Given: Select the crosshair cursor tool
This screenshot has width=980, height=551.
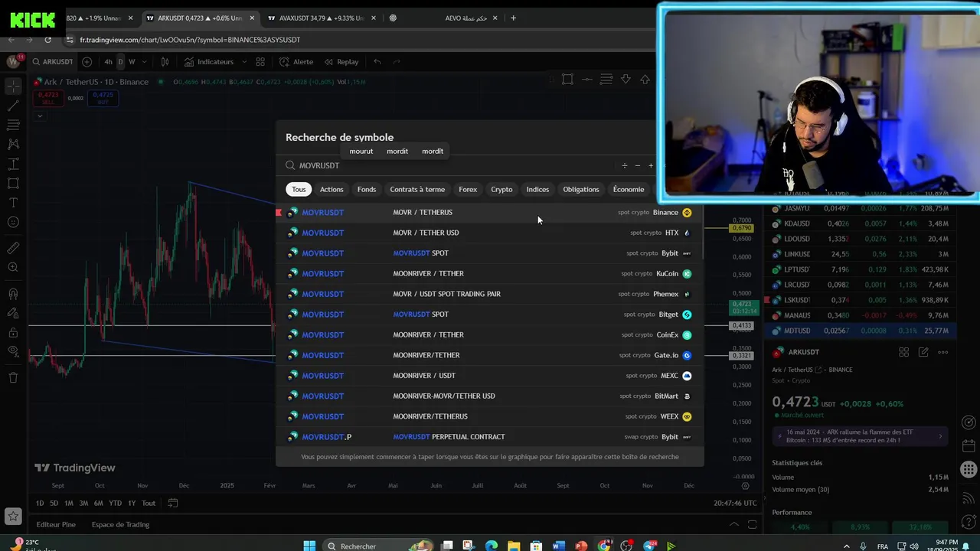Looking at the screenshot, I should point(13,86).
